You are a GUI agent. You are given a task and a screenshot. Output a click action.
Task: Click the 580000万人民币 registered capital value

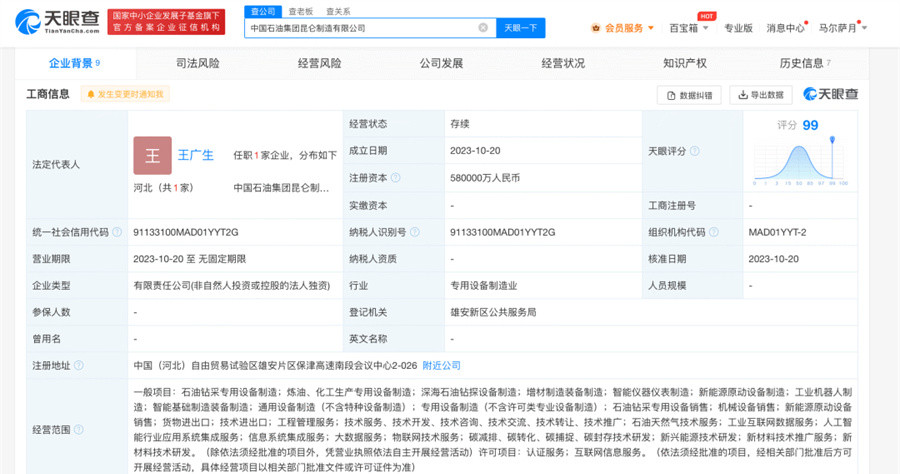coord(485,178)
